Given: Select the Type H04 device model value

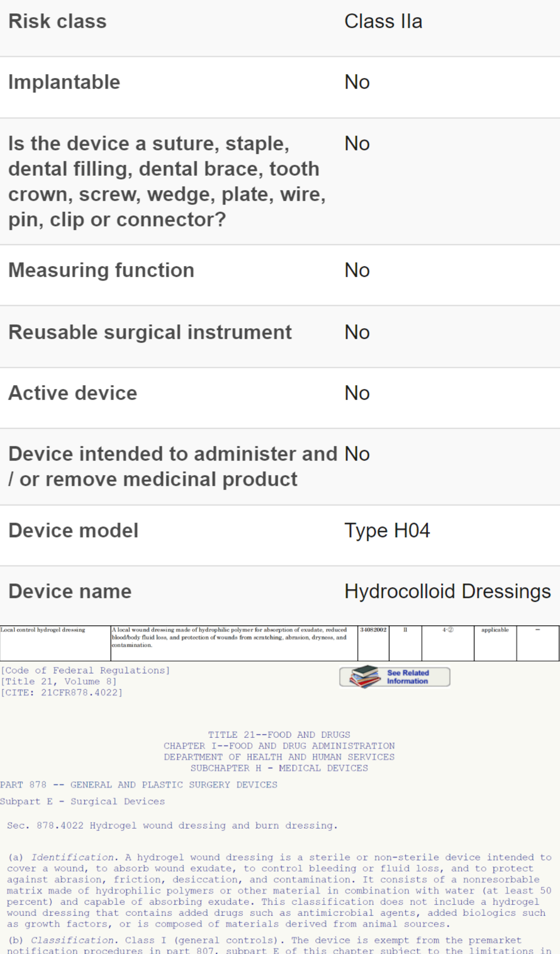Looking at the screenshot, I should 387,531.
